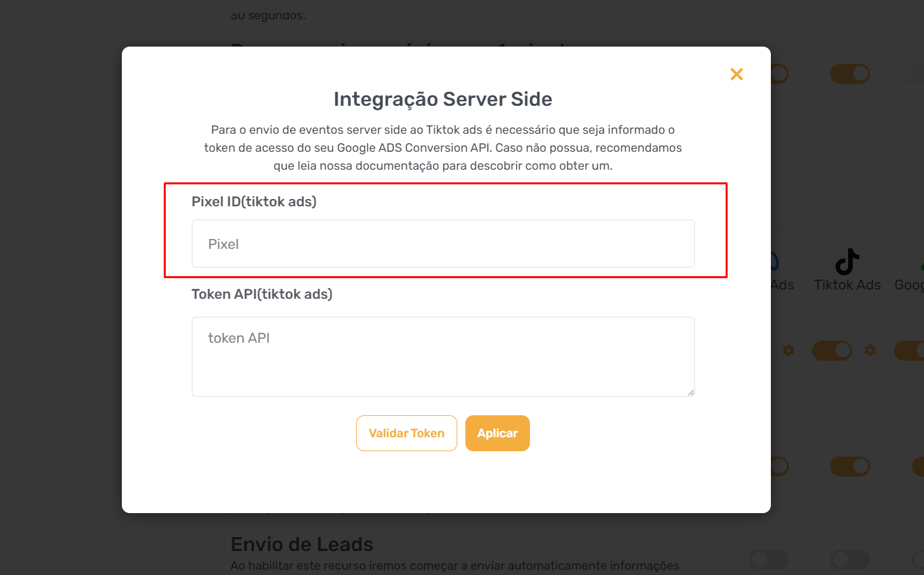Toggle the switch between the two gear icons
Image resolution: width=924 pixels, height=575 pixels.
point(832,350)
